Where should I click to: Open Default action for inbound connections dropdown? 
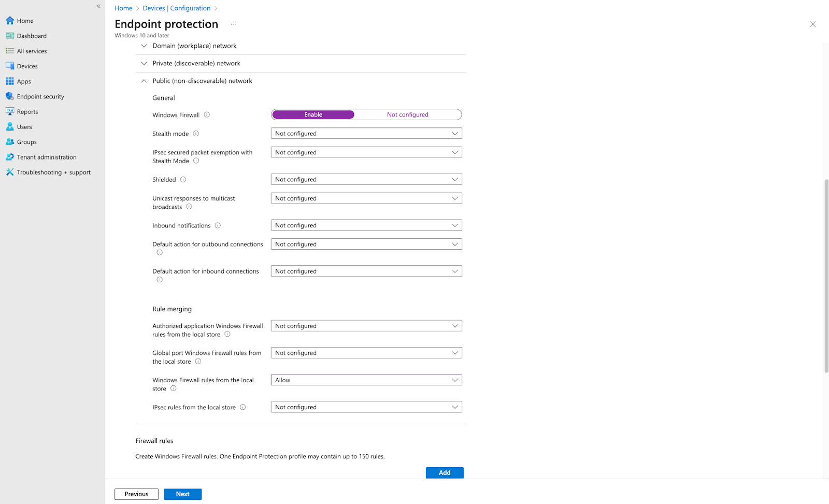tap(366, 271)
